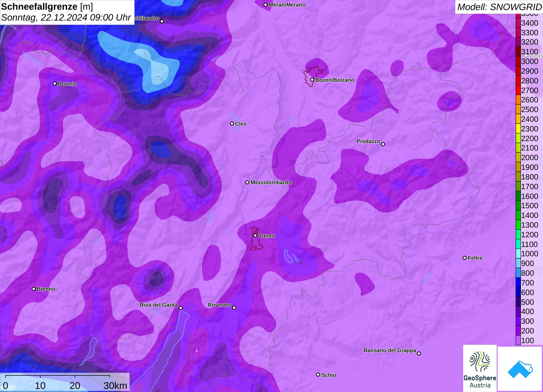Click the legend value 2000
This screenshot has width=543, height=392.
click(529, 157)
